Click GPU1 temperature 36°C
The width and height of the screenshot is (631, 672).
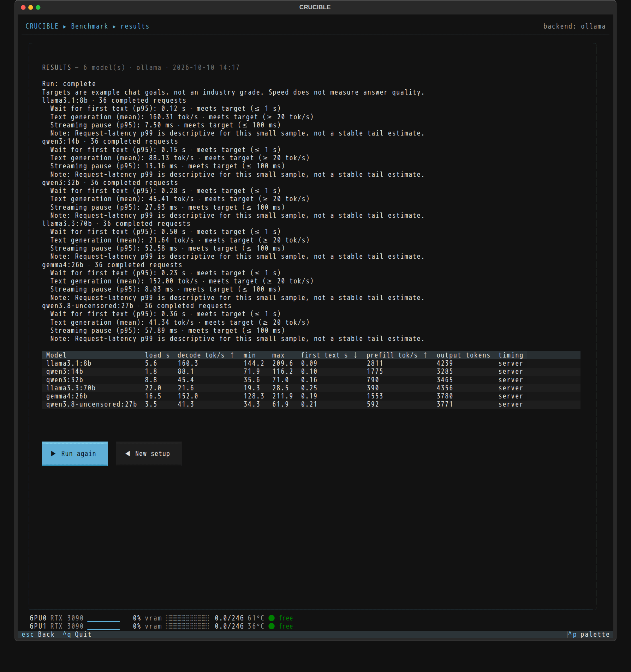pyautogui.click(x=256, y=626)
